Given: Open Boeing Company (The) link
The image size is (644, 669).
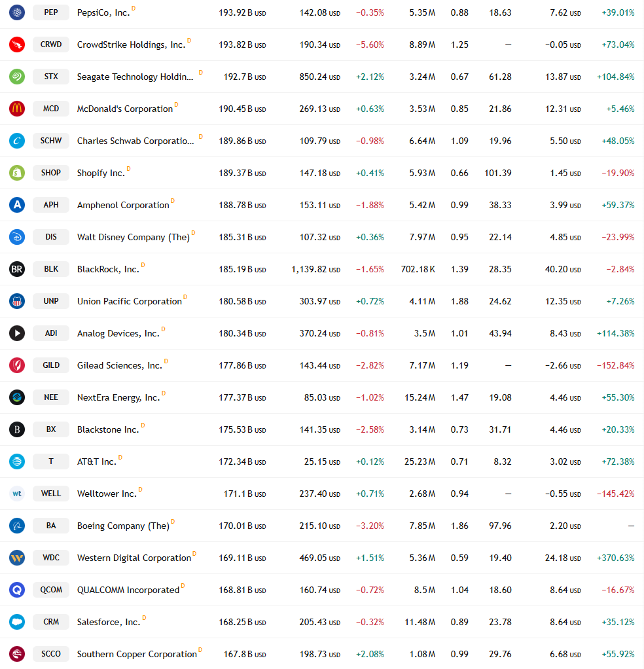Looking at the screenshot, I should coord(123,526).
